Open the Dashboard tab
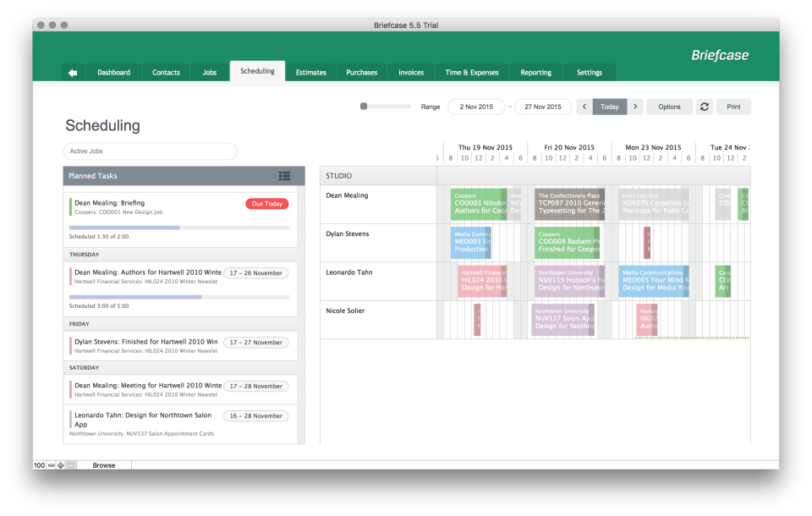This screenshot has width=812, height=516. (x=114, y=73)
